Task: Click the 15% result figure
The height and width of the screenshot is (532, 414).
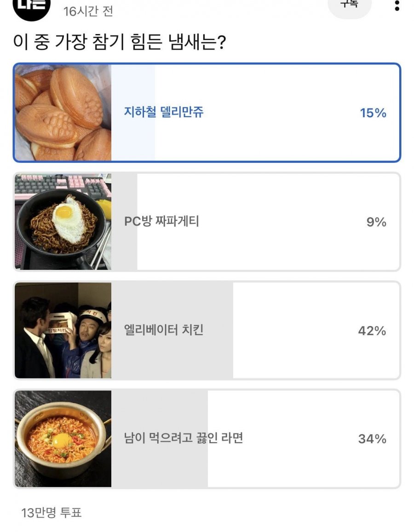Action: [x=373, y=113]
